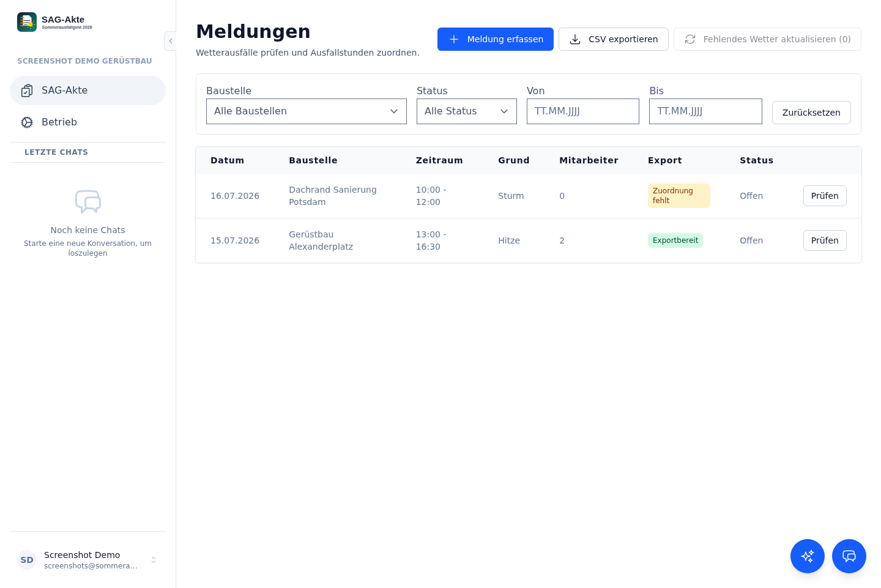This screenshot has height=588, width=881.
Task: Export messages with CSV exportieren
Action: 614,39
